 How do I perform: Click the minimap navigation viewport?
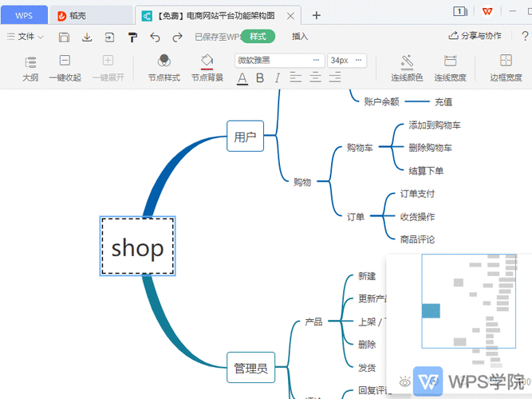[468, 301]
